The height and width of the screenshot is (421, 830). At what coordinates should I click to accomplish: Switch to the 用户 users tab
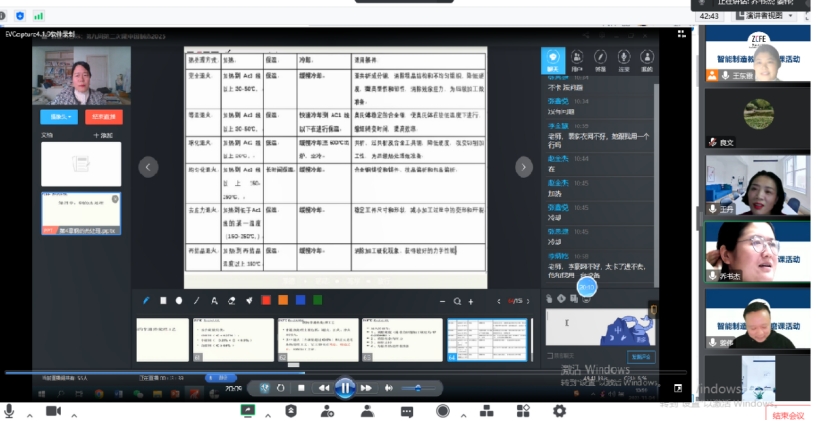point(577,61)
